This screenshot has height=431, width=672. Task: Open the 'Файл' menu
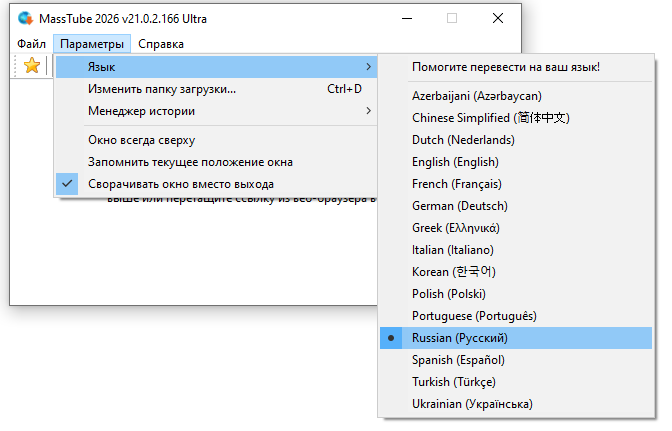point(31,44)
